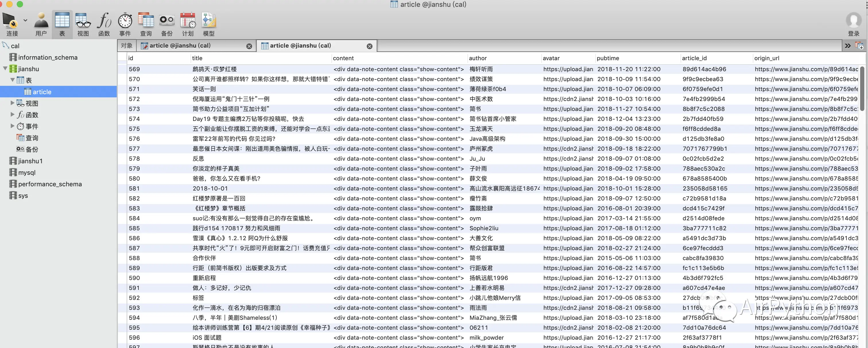This screenshot has height=348, width=868.
Task: Click the pubtime column header
Action: [608, 58]
